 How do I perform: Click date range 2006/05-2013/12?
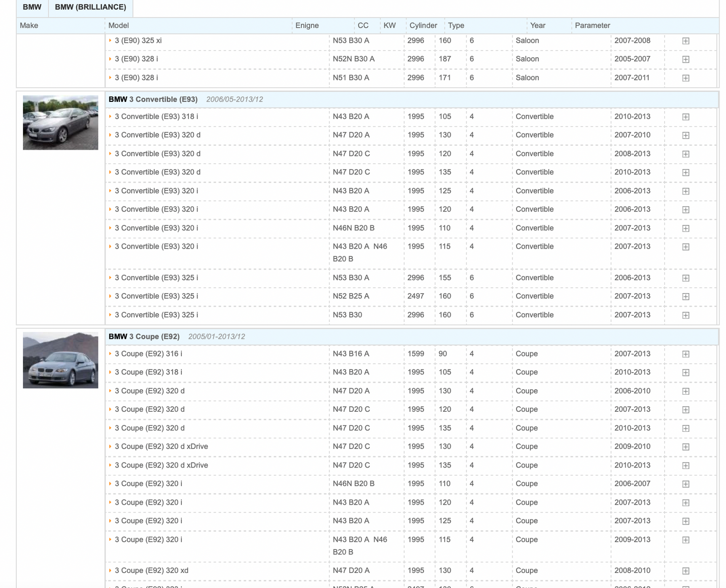(235, 99)
